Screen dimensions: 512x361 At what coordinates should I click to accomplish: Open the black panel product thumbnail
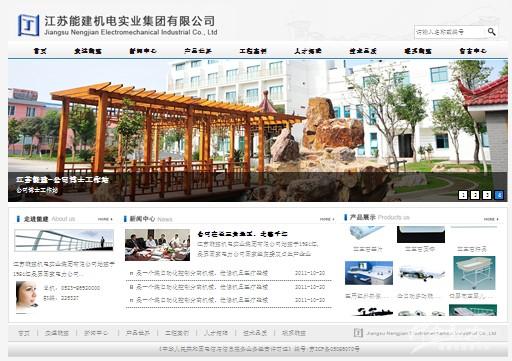pyautogui.click(x=421, y=234)
